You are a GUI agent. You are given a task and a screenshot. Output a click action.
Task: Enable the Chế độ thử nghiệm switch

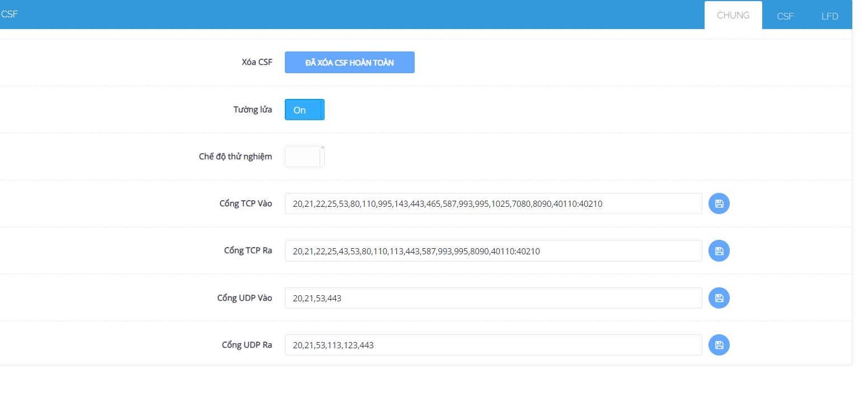coord(304,157)
